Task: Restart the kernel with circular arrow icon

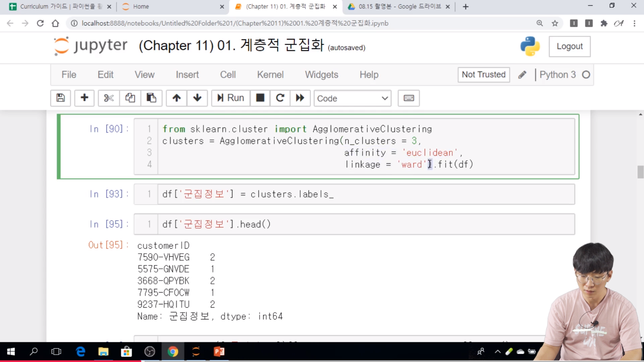Action: [280, 98]
